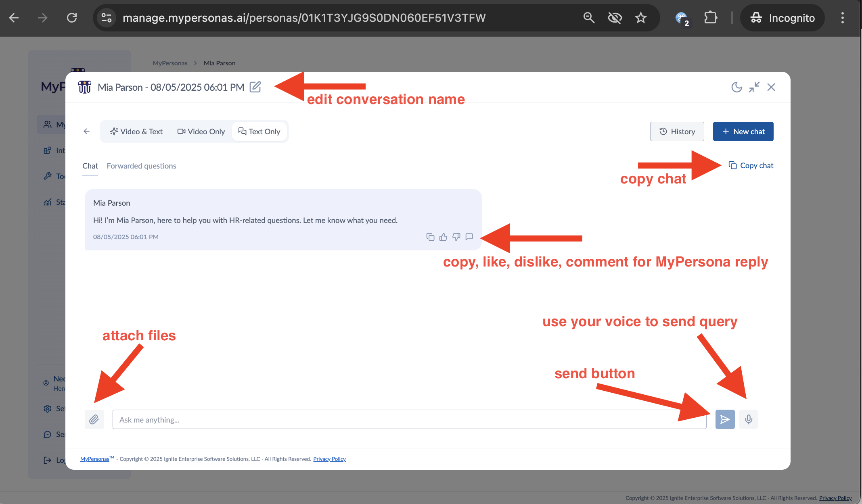
Task: Open the sidebar My personas people icon
Action: coord(47,125)
